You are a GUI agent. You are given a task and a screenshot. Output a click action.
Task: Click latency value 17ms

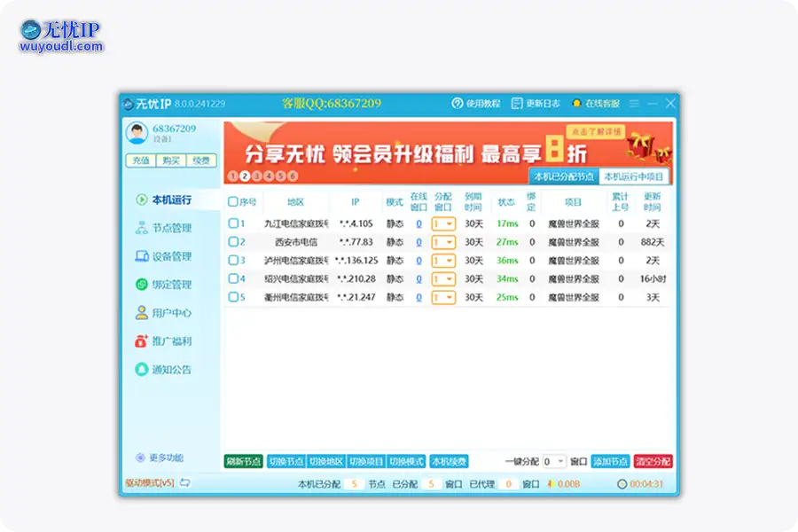pos(507,223)
